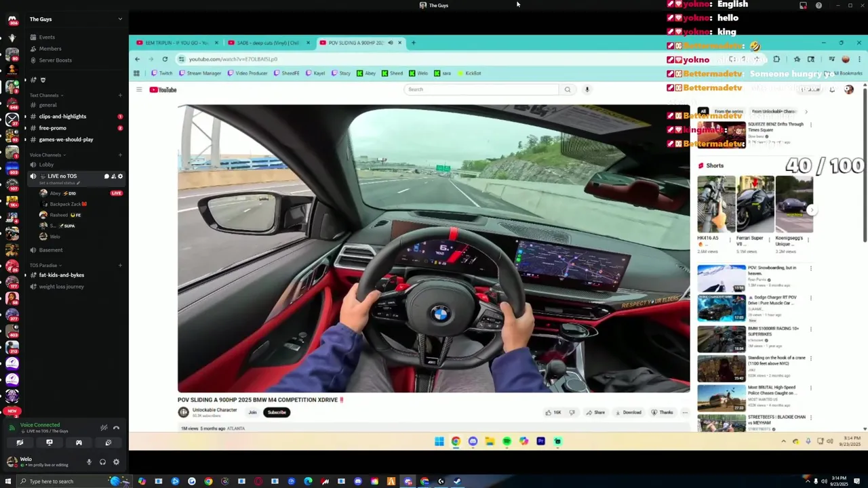The width and height of the screenshot is (868, 488).
Task: Add a channel to Voice Channels
Action: [121, 155]
